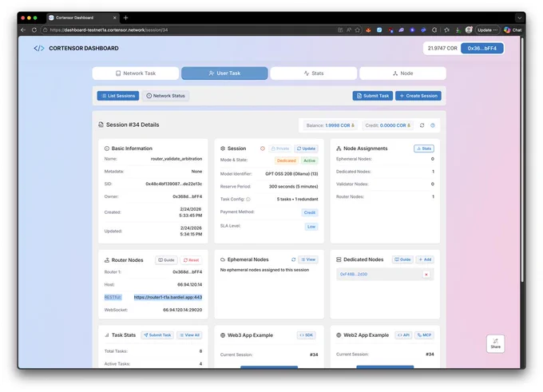Click the split-screen icon in the address bar
The image size is (543, 392).
tap(340, 30)
